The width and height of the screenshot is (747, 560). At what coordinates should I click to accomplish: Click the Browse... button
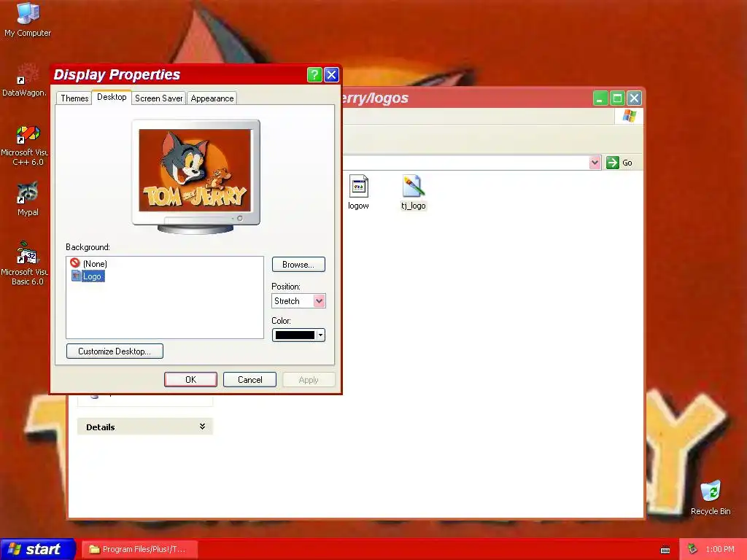pos(298,264)
